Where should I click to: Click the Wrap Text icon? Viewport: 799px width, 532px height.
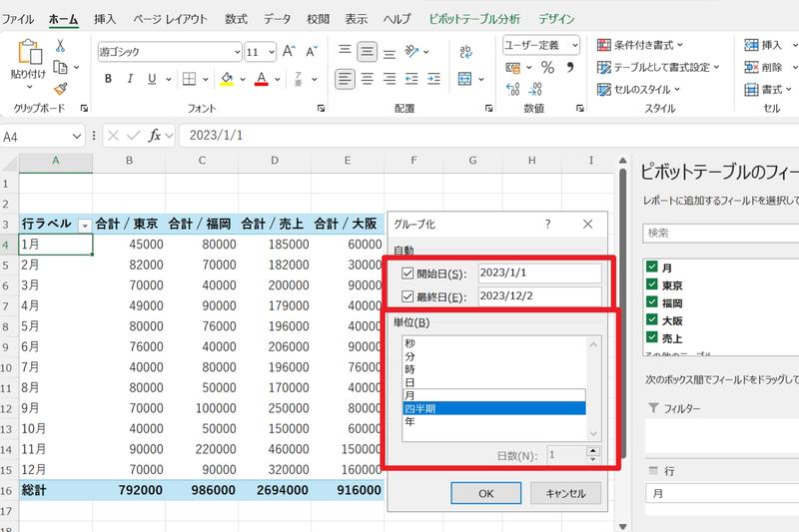(465, 52)
